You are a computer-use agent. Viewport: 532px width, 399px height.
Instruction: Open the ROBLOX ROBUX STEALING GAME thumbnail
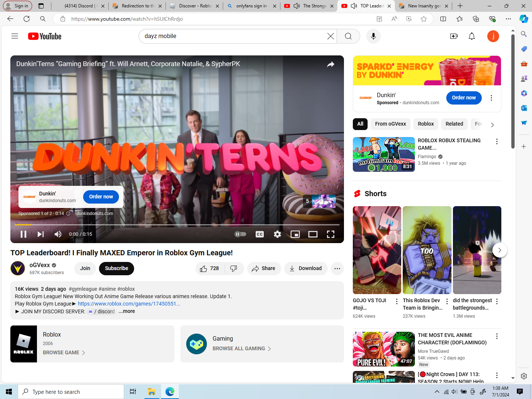pos(384,154)
